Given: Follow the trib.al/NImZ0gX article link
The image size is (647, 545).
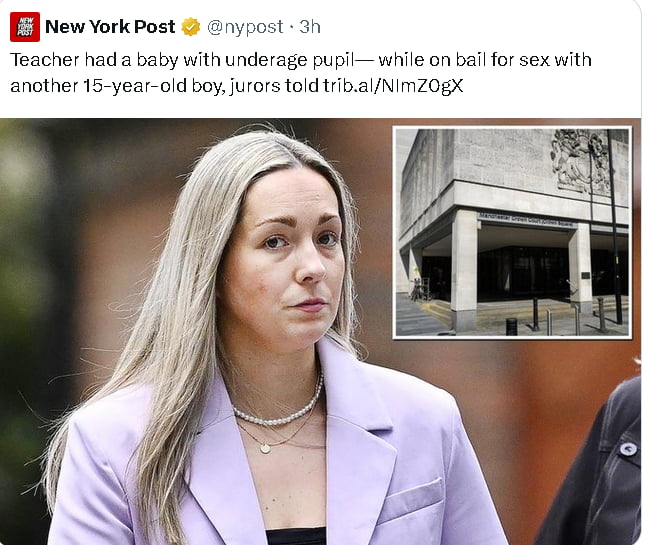Looking at the screenshot, I should point(393,86).
